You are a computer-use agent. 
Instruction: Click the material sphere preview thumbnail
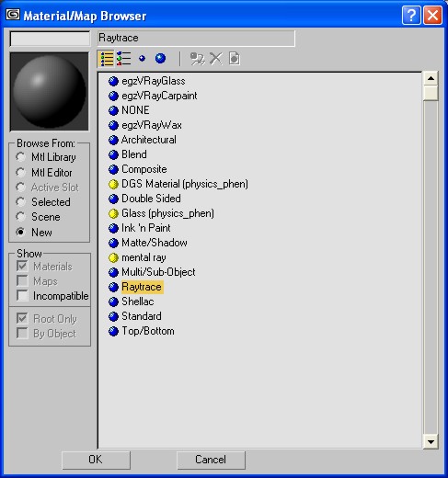49,92
